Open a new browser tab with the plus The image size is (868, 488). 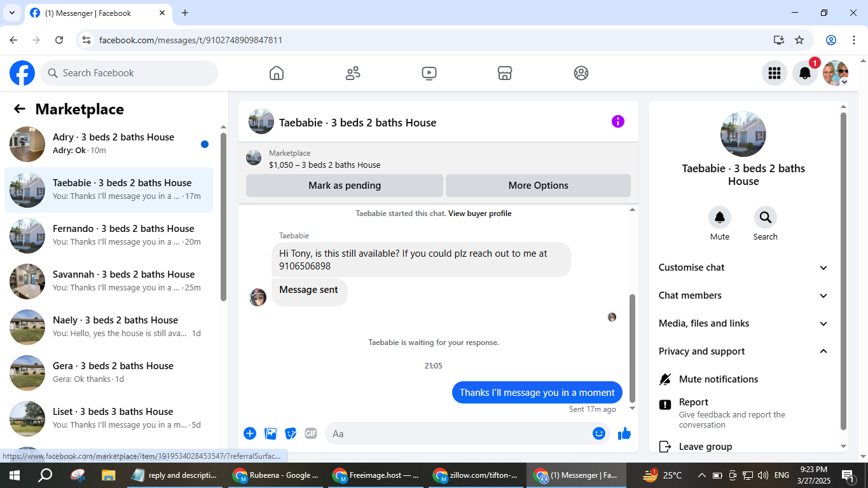(185, 13)
